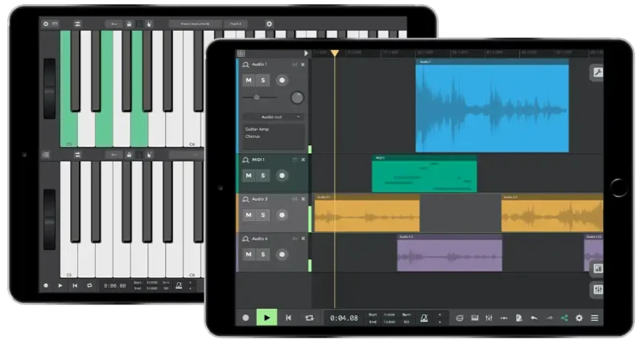Open the piano keyboard icon in bottom toolbar
This screenshot has width=644, height=341.
[x=474, y=318]
